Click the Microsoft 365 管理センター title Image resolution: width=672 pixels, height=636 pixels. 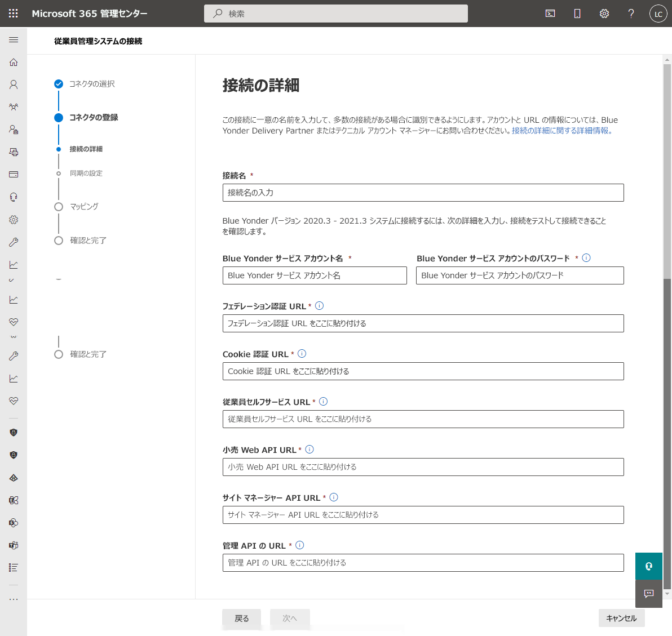(90, 14)
